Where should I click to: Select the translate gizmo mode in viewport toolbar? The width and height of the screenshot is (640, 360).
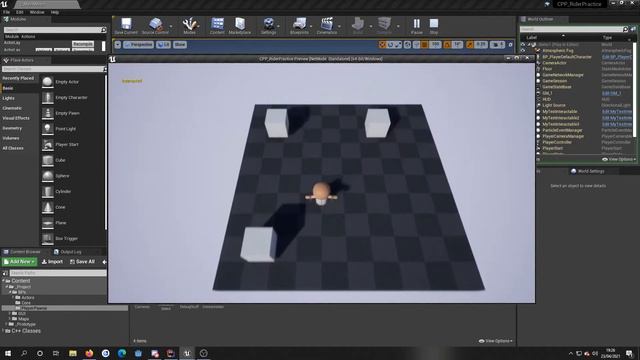point(382,44)
